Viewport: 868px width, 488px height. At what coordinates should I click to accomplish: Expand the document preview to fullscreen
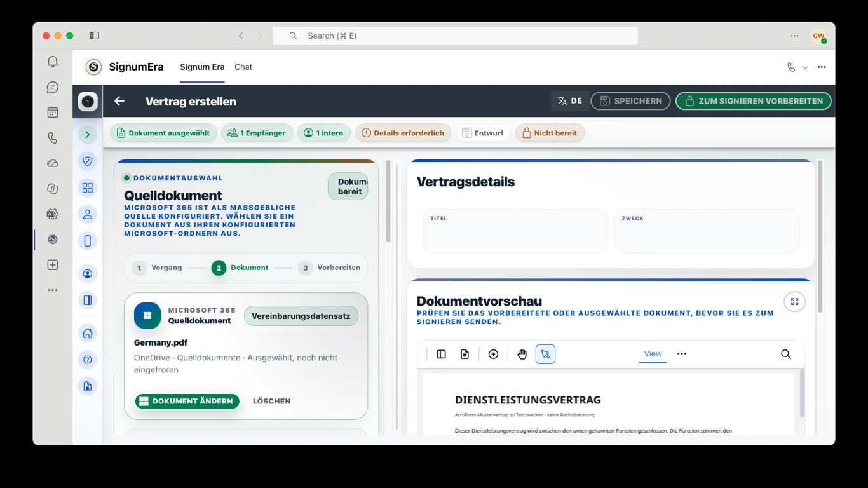point(794,302)
